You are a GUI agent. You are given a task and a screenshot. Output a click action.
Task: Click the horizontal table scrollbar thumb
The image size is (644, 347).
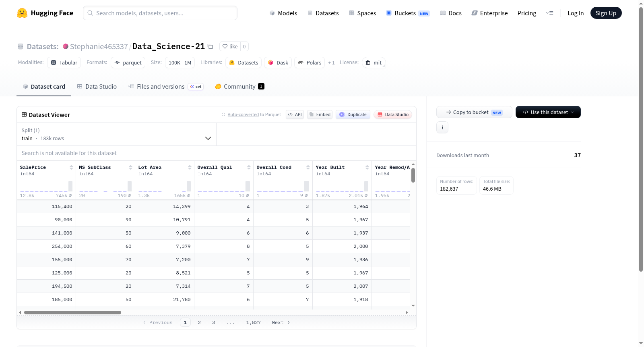(x=72, y=312)
